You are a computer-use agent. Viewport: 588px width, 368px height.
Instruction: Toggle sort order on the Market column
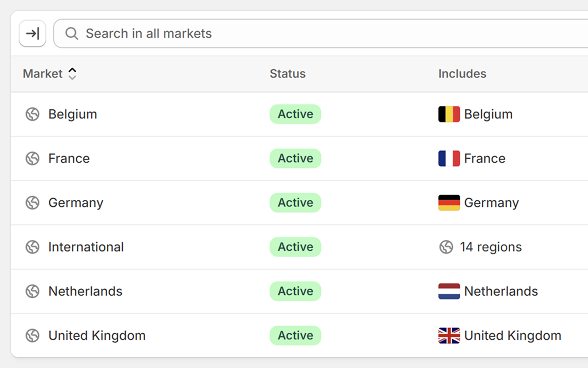tap(72, 73)
